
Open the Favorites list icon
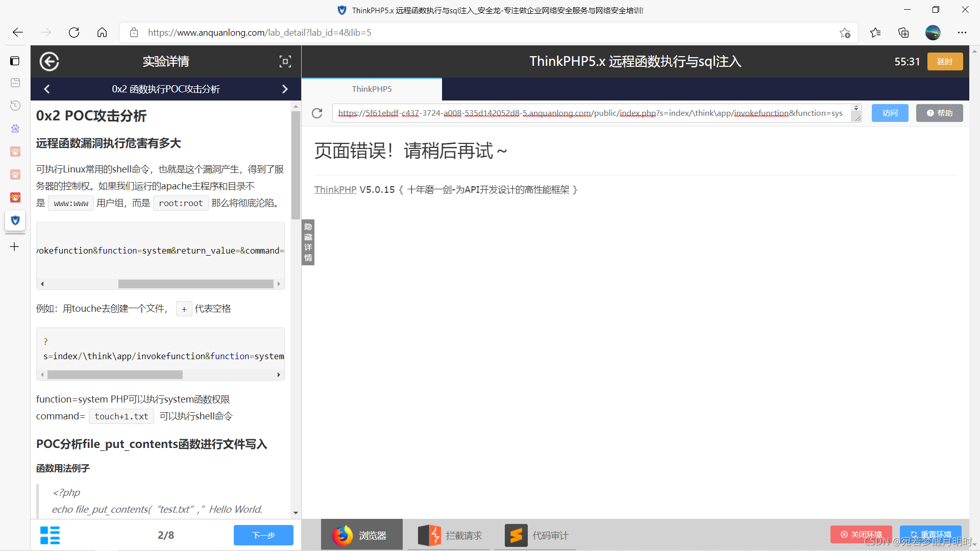click(875, 33)
